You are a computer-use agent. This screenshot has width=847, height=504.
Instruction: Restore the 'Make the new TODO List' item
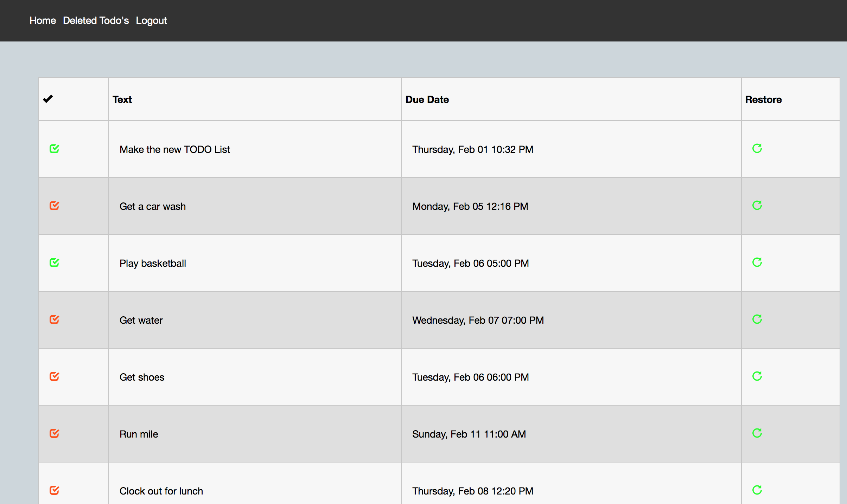[x=757, y=148]
